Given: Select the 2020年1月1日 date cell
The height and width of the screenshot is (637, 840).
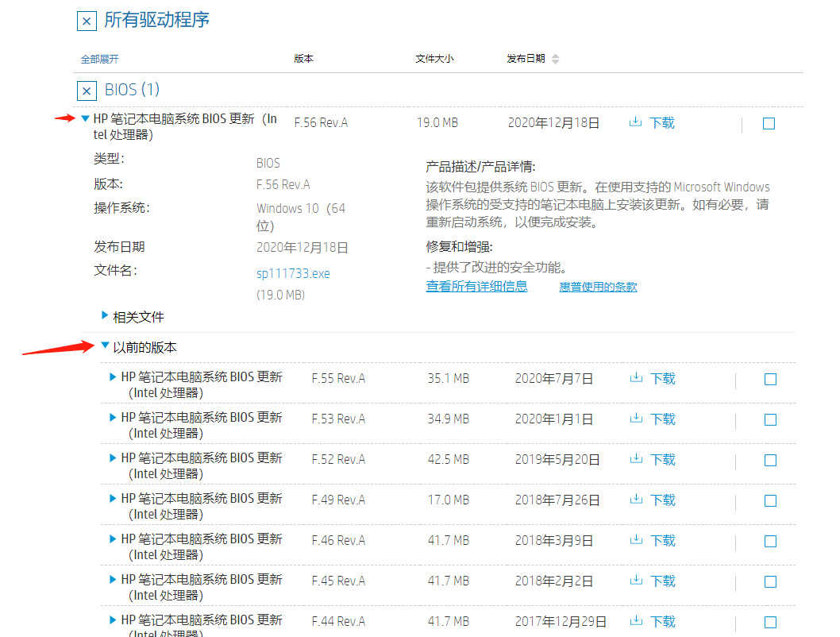Looking at the screenshot, I should [x=554, y=419].
